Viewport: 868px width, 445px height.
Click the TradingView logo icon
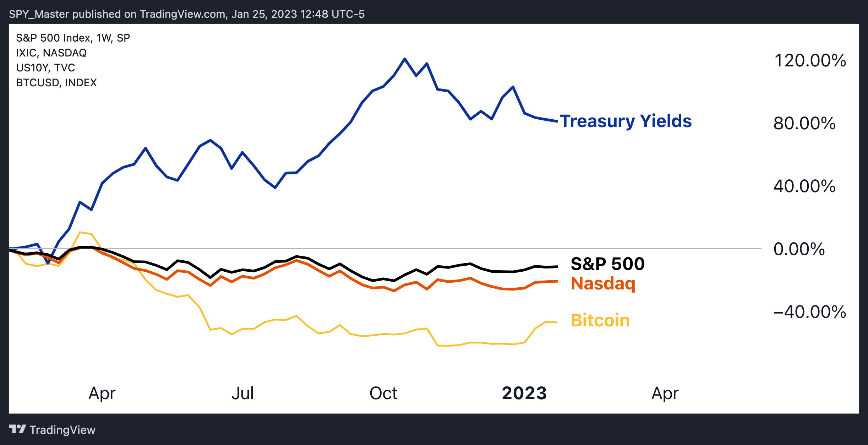pyautogui.click(x=17, y=429)
